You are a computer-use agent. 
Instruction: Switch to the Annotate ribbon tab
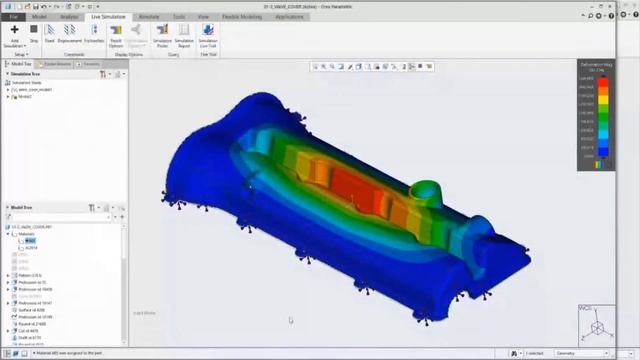(x=149, y=17)
